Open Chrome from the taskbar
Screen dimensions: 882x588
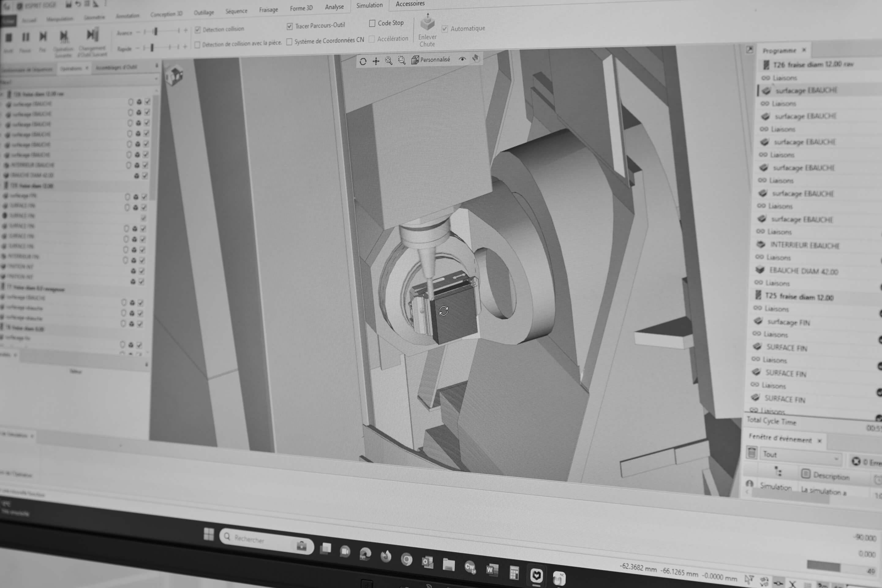coord(406,560)
